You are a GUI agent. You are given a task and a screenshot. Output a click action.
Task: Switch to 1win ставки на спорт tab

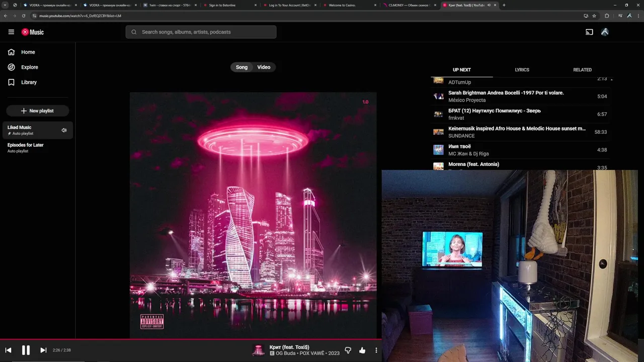[169, 5]
